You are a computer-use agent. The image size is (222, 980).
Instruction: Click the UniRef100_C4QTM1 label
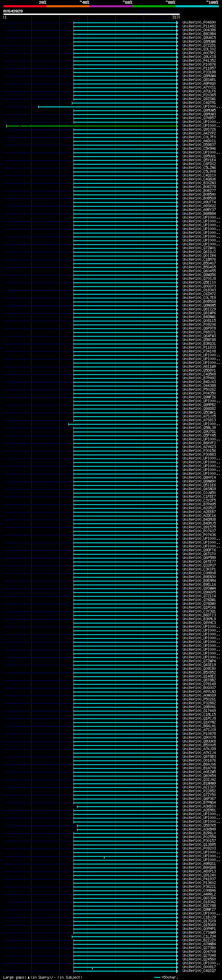[x=199, y=103]
